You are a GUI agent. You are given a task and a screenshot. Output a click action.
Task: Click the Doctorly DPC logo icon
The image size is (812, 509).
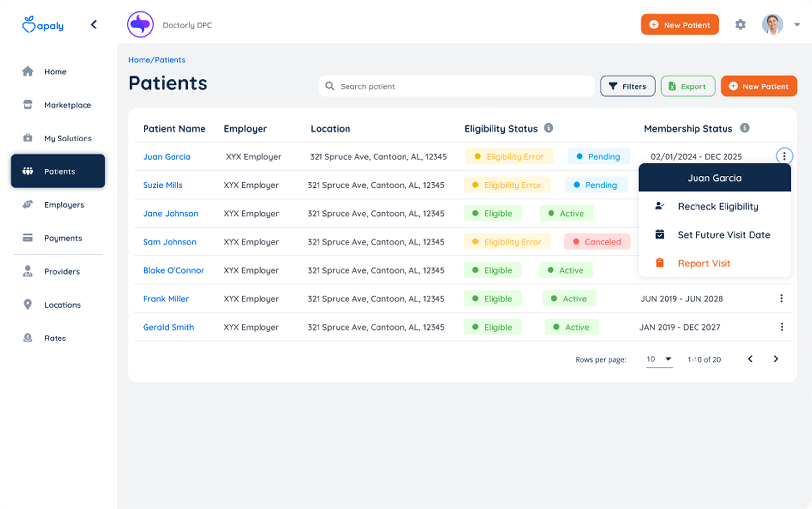click(141, 25)
